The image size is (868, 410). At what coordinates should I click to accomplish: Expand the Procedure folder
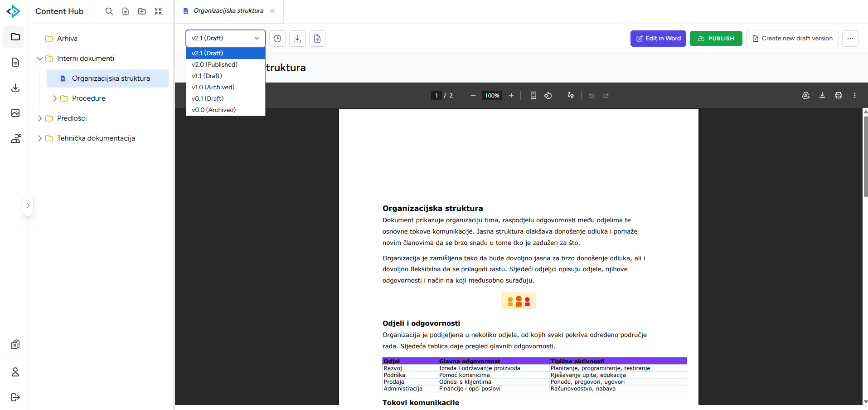pos(55,98)
